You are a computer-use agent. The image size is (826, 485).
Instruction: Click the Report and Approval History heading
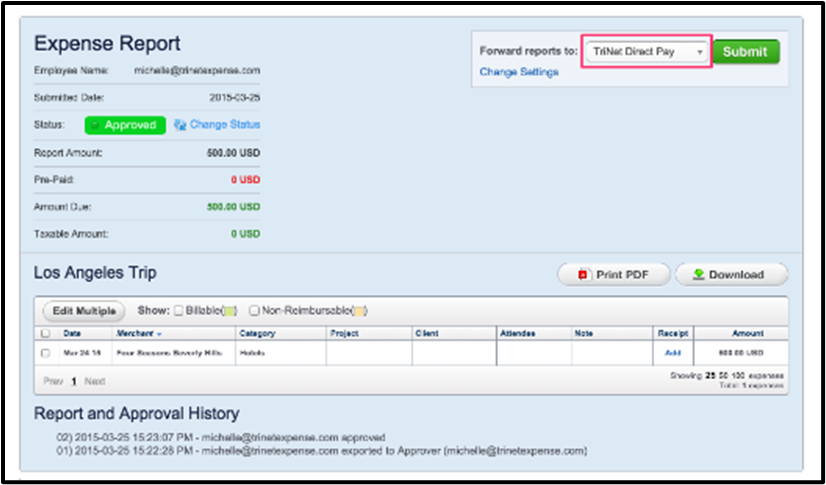137,414
